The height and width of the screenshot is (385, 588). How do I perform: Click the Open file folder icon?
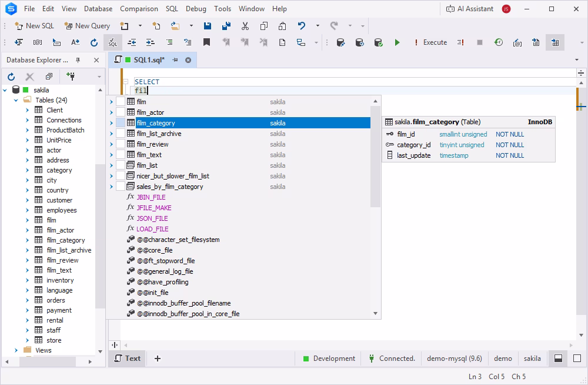[x=175, y=25]
